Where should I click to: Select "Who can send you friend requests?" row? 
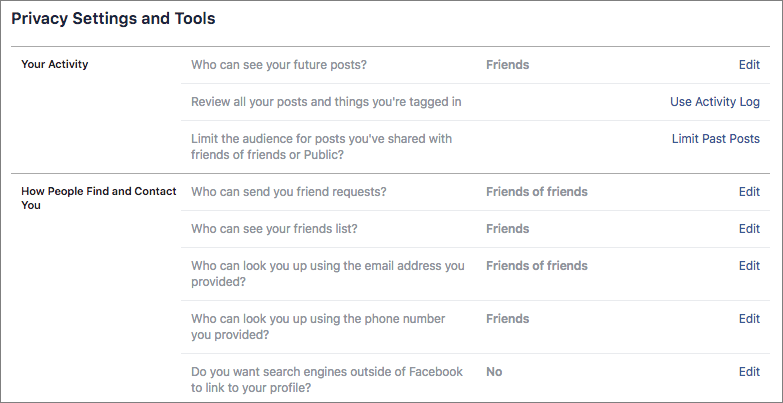click(x=288, y=192)
